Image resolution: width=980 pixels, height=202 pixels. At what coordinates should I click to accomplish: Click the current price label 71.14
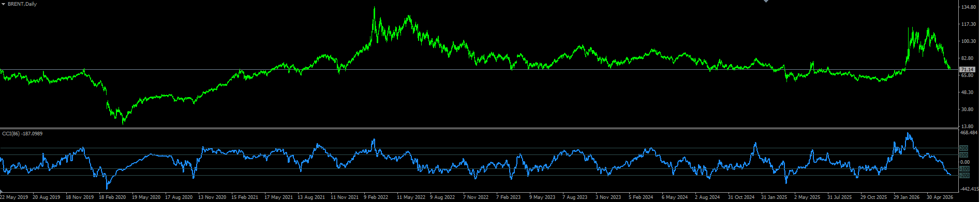point(967,69)
